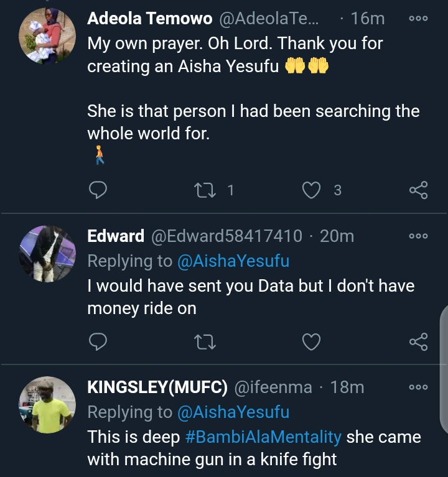
Task: View Edward's profile picture
Action: pyautogui.click(x=47, y=253)
